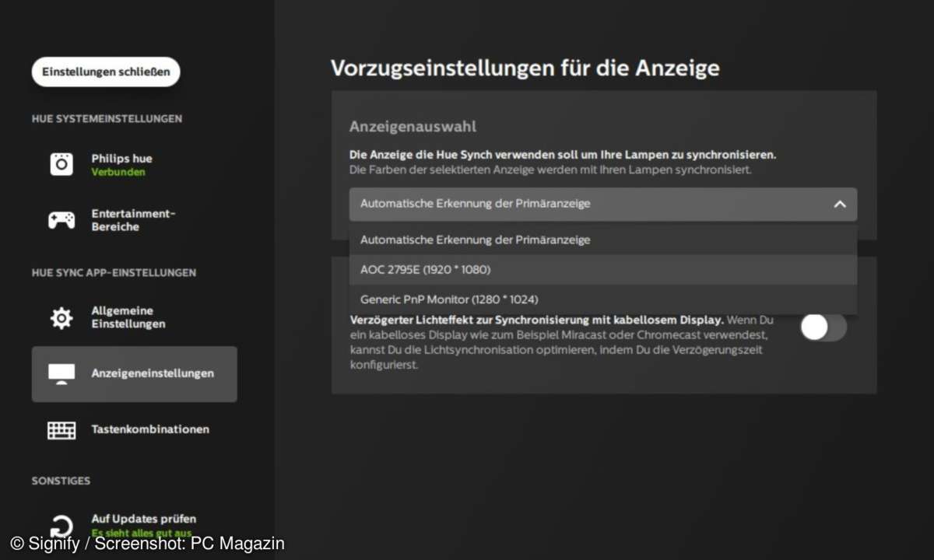Enable the delayed light effect switch
Image resolution: width=934 pixels, height=560 pixels.
coord(823,327)
